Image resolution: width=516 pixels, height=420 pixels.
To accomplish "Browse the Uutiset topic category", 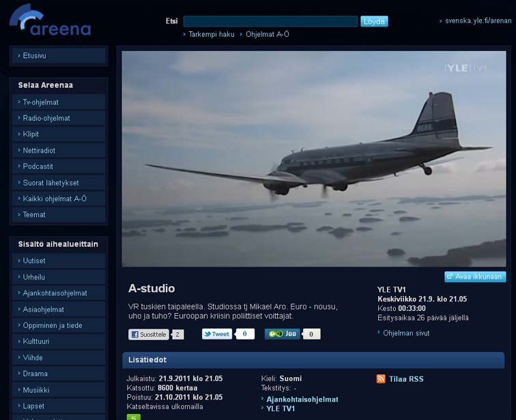I will tap(34, 261).
